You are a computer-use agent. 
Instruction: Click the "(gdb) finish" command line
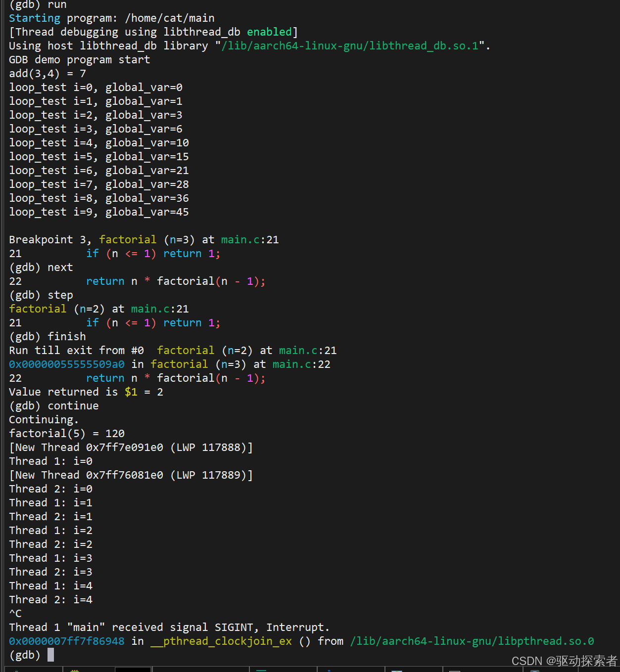click(x=48, y=337)
